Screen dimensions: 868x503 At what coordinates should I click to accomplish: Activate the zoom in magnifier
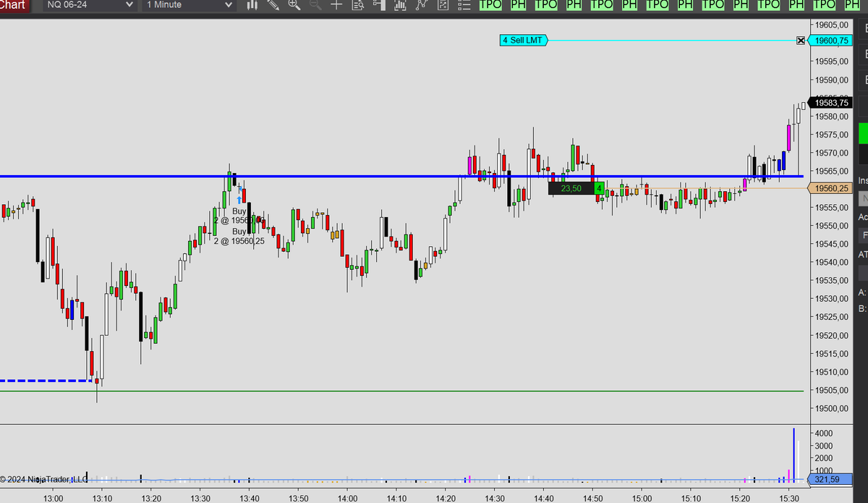[x=294, y=5]
